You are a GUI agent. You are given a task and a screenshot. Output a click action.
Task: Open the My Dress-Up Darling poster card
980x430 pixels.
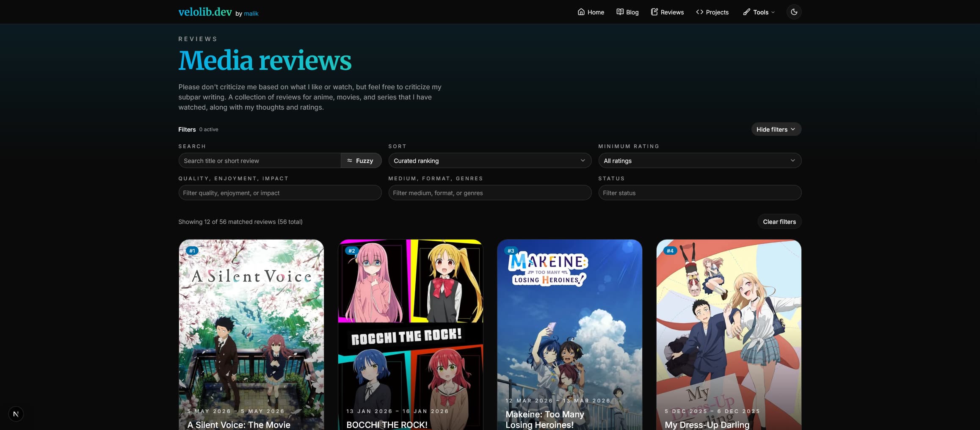click(729, 335)
